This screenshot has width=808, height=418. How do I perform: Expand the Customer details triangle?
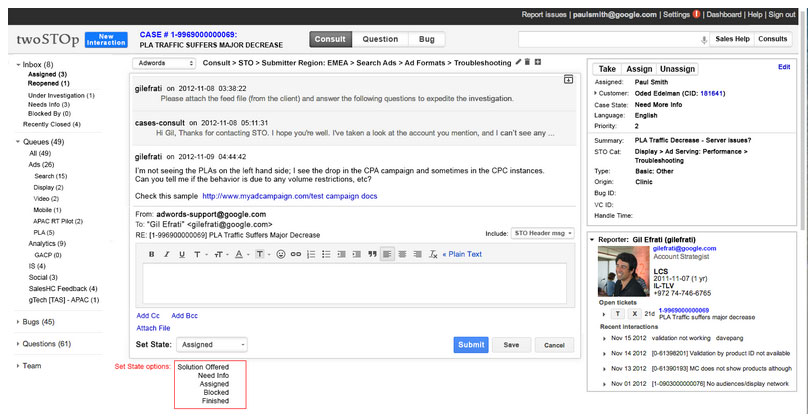pyautogui.click(x=595, y=93)
